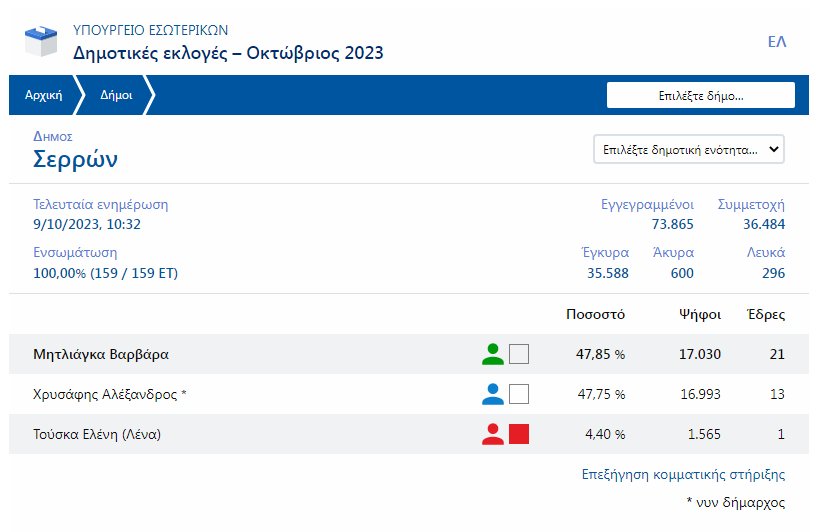
Task: Click green person icon for Μητλιάγκα Βαρβάρα
Action: (492, 354)
